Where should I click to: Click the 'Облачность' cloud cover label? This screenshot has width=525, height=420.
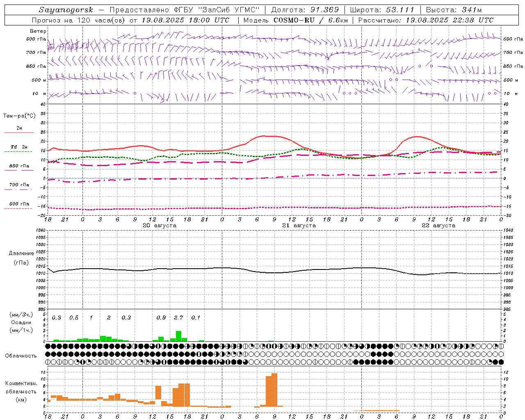pyautogui.click(x=21, y=356)
